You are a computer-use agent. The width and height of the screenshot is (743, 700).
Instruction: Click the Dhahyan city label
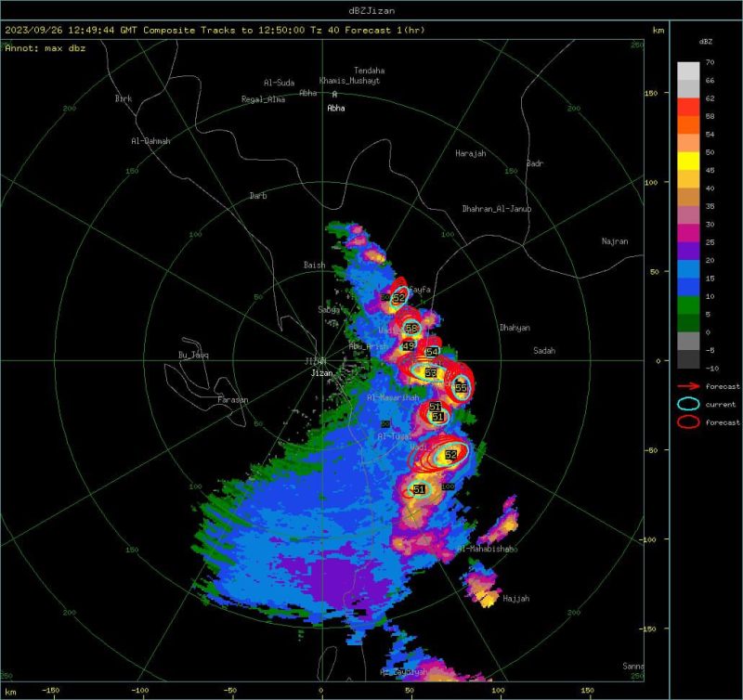pos(515,328)
